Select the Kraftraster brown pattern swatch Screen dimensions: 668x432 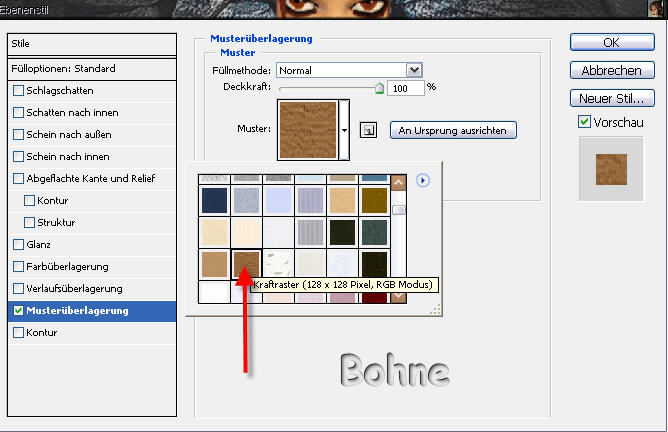(246, 265)
